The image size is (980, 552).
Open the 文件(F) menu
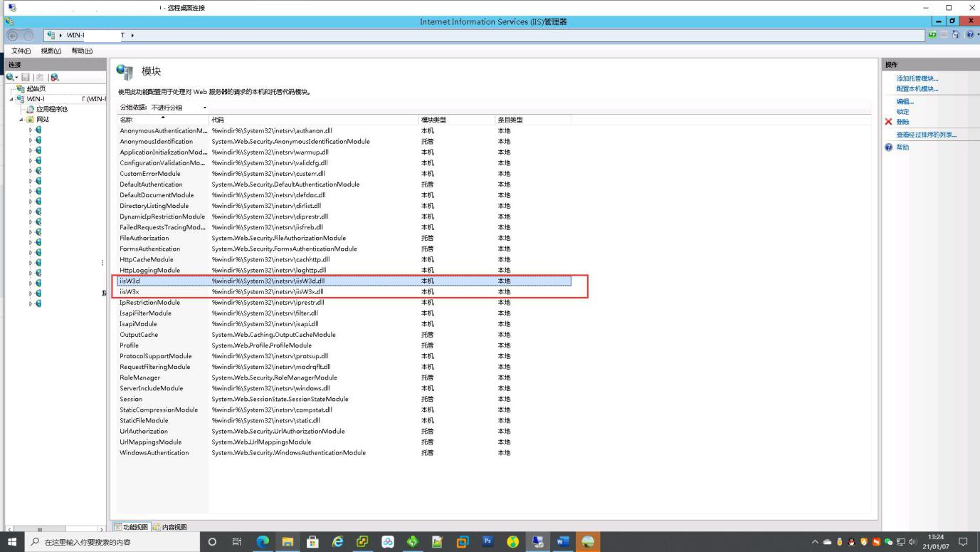click(21, 51)
